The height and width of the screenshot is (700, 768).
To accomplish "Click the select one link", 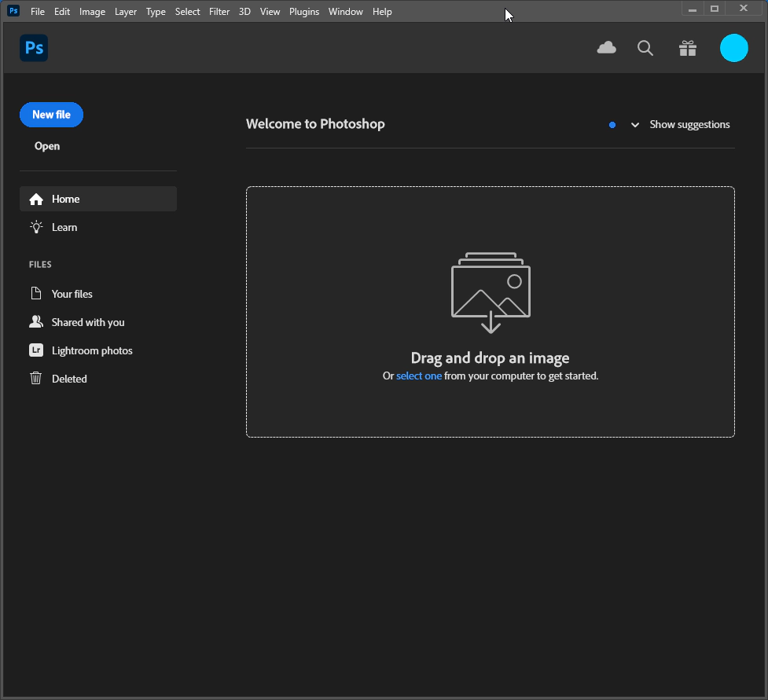I will pyautogui.click(x=419, y=376).
